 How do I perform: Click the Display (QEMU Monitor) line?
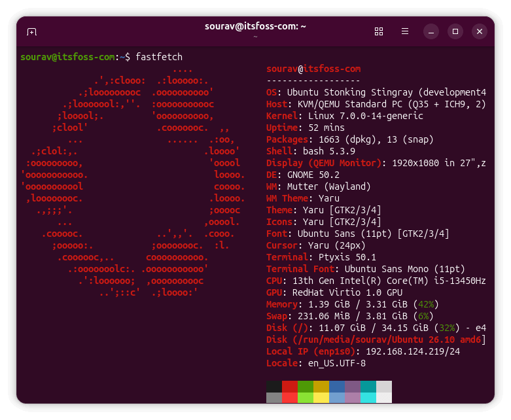(376, 163)
